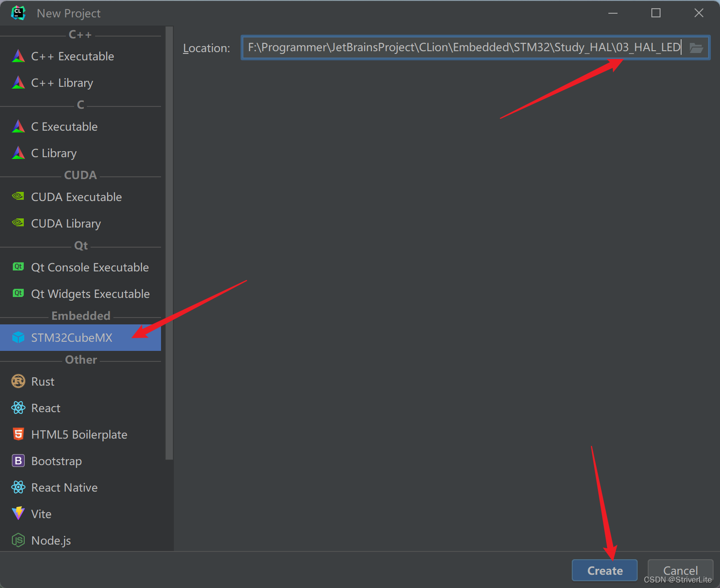Select CUDA Executable project type
The image size is (720, 588).
point(80,197)
